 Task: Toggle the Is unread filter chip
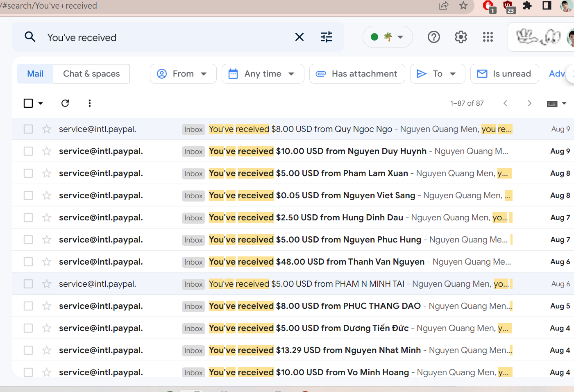tap(505, 74)
